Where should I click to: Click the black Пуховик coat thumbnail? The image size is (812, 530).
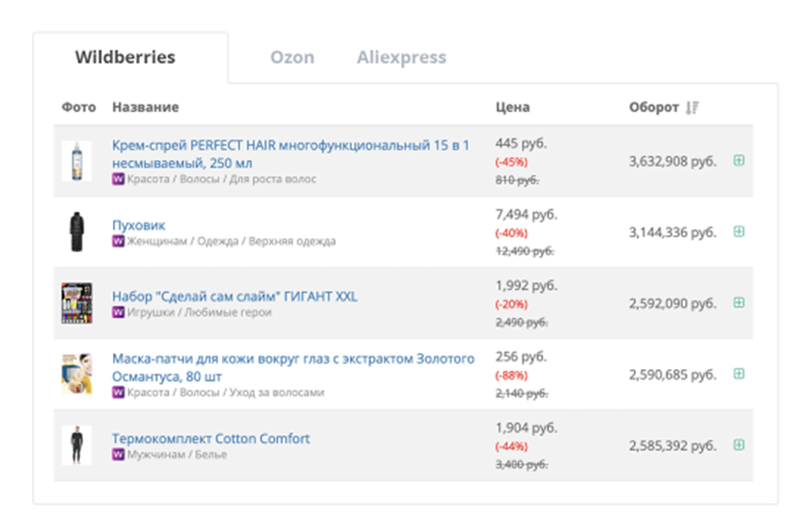[x=76, y=232]
